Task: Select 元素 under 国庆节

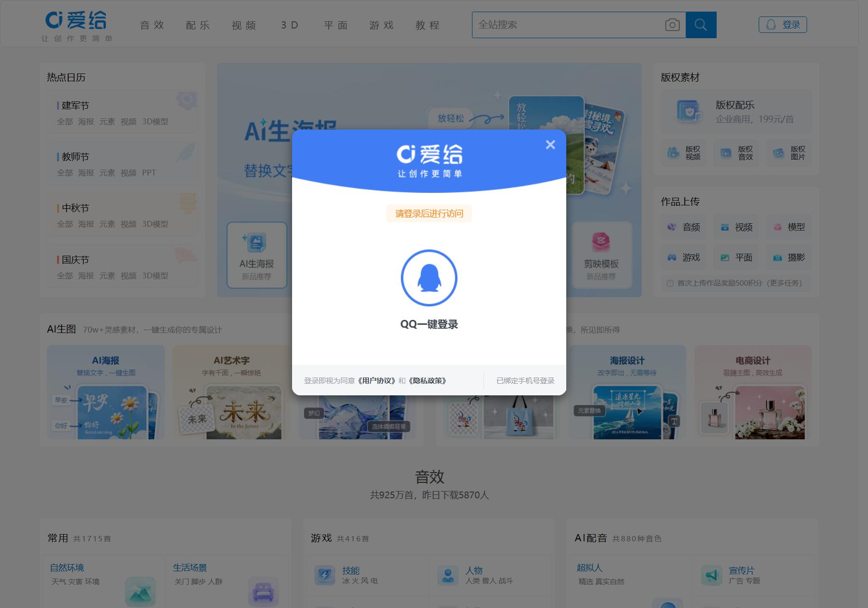Action: coord(107,275)
